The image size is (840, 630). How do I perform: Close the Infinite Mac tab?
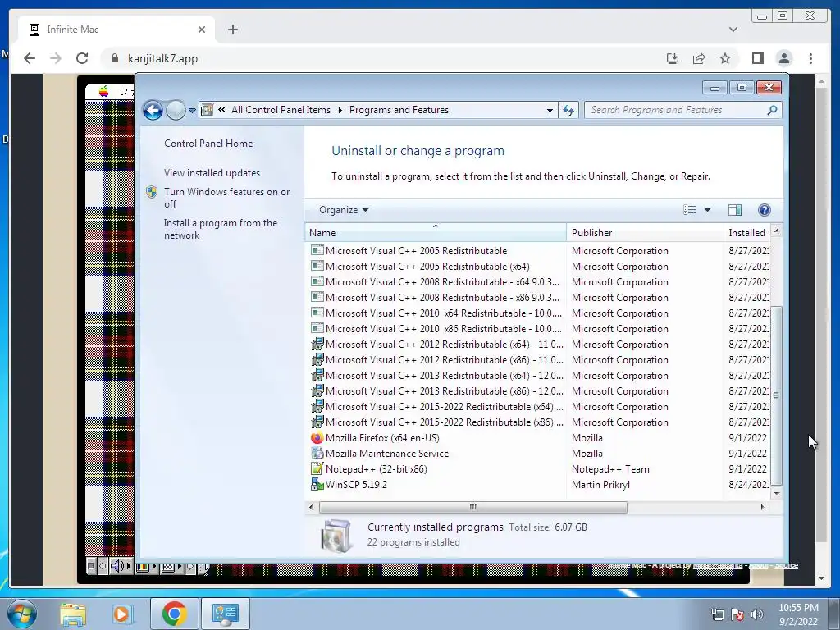point(202,30)
